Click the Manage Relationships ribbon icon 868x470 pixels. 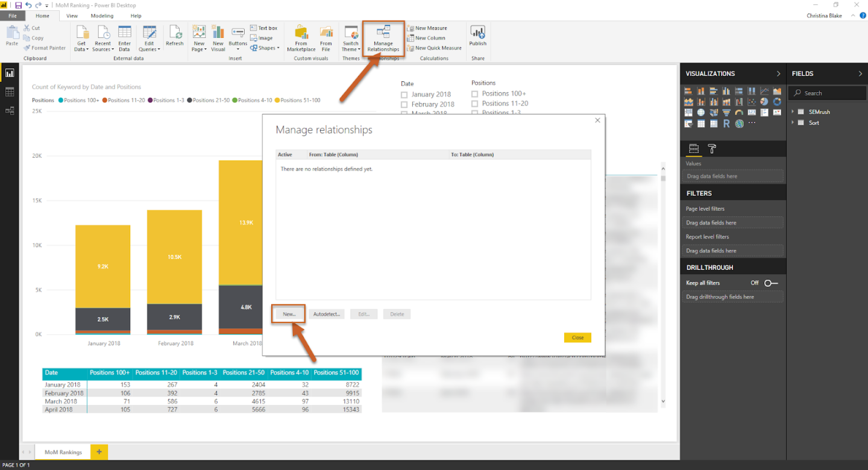(383, 37)
